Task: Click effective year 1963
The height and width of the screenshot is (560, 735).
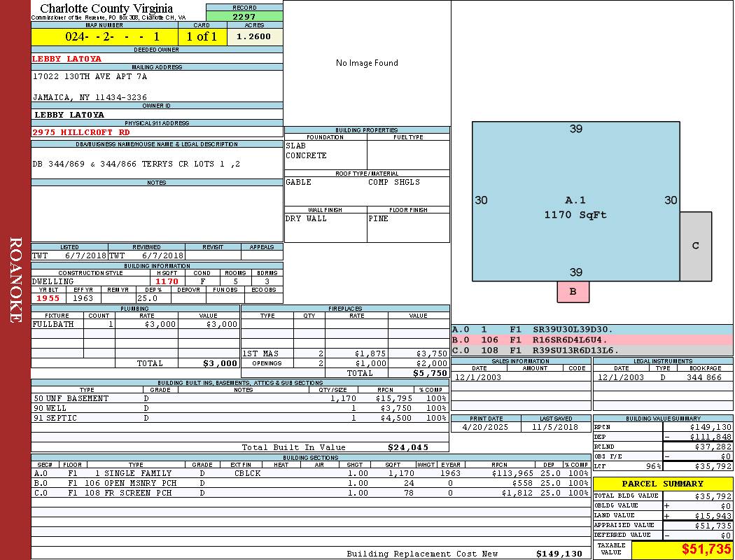Action: (x=83, y=298)
